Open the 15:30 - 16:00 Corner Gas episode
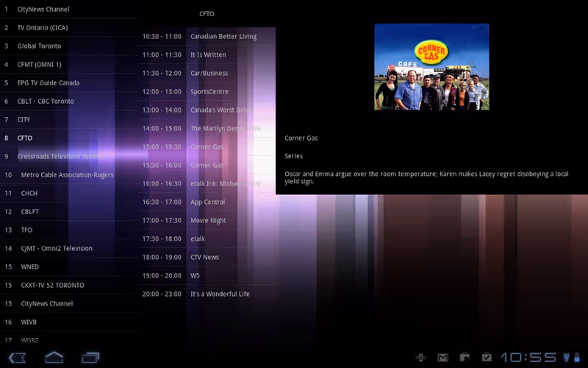This screenshot has width=588, height=368. pyautogui.click(x=207, y=165)
